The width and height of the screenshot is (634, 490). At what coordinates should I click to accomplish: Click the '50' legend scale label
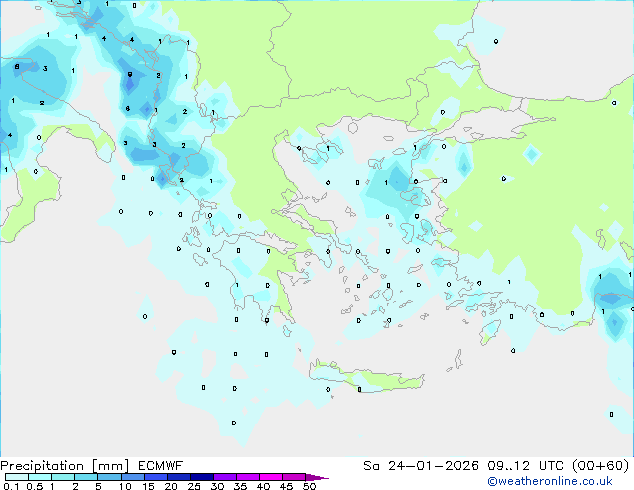coord(309,486)
